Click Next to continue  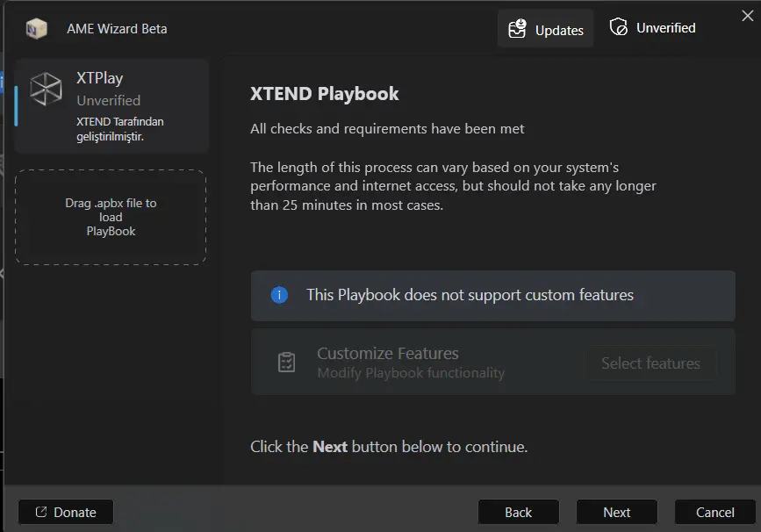point(617,512)
